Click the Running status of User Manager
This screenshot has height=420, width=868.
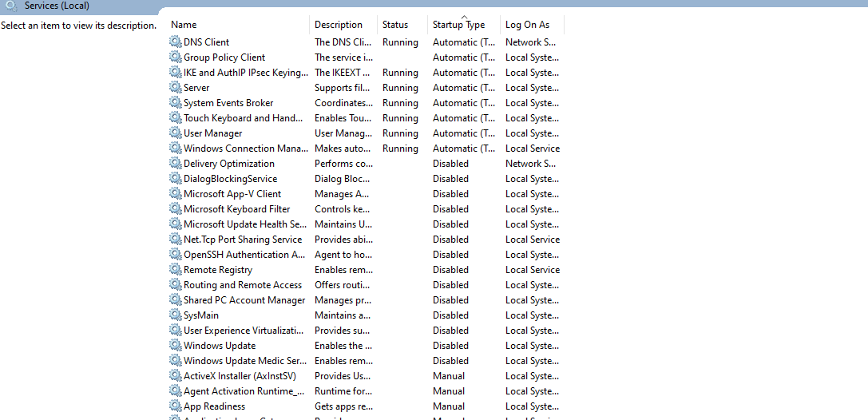(400, 133)
